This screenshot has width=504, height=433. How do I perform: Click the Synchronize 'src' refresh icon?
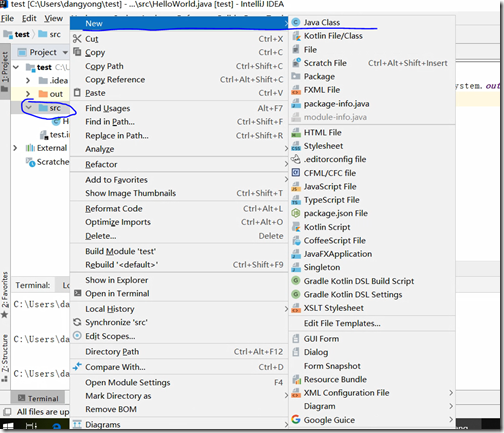tap(77, 322)
